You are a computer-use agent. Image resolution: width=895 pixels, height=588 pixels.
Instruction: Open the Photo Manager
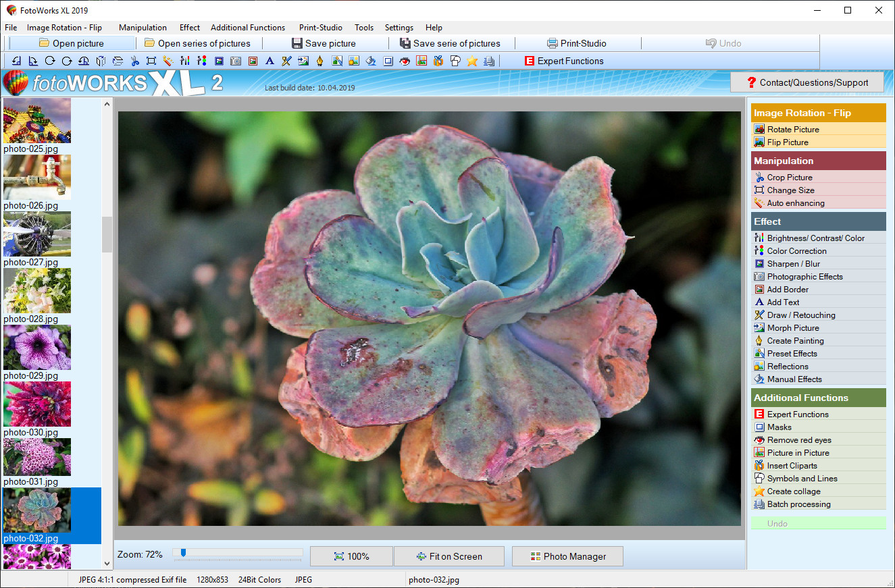click(567, 556)
